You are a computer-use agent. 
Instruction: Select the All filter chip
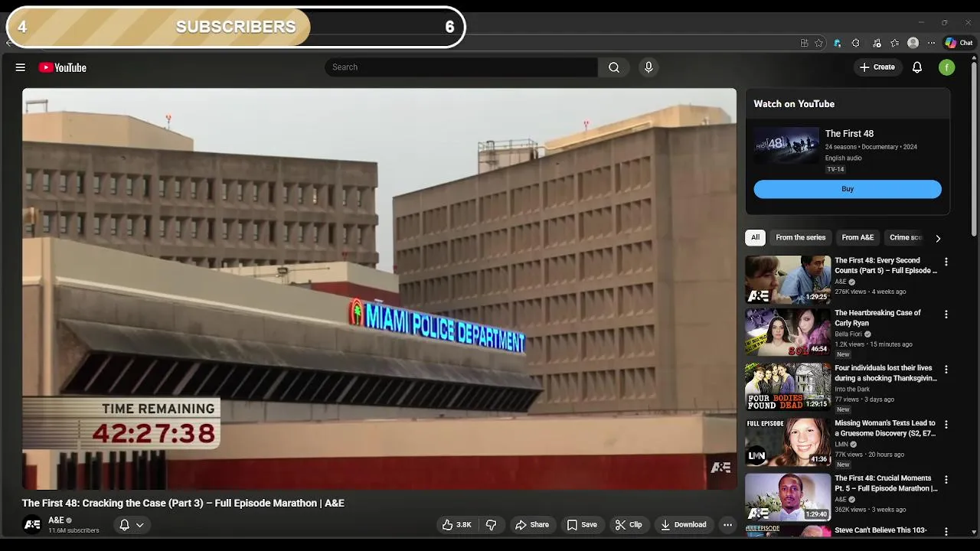pos(755,237)
